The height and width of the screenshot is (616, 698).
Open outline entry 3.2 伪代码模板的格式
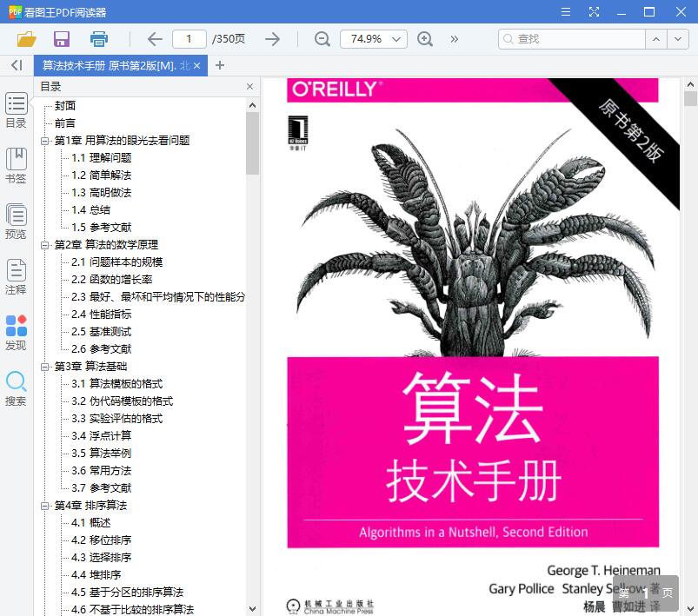click(123, 401)
